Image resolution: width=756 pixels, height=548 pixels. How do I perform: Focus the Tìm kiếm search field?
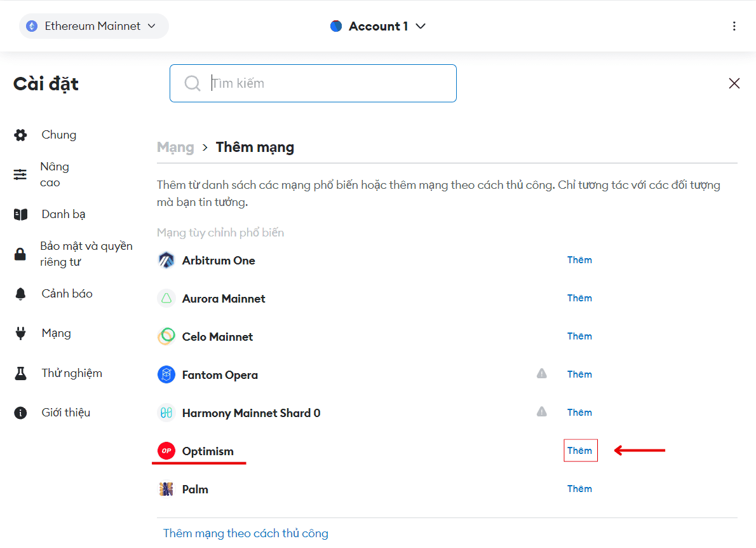(x=324, y=83)
